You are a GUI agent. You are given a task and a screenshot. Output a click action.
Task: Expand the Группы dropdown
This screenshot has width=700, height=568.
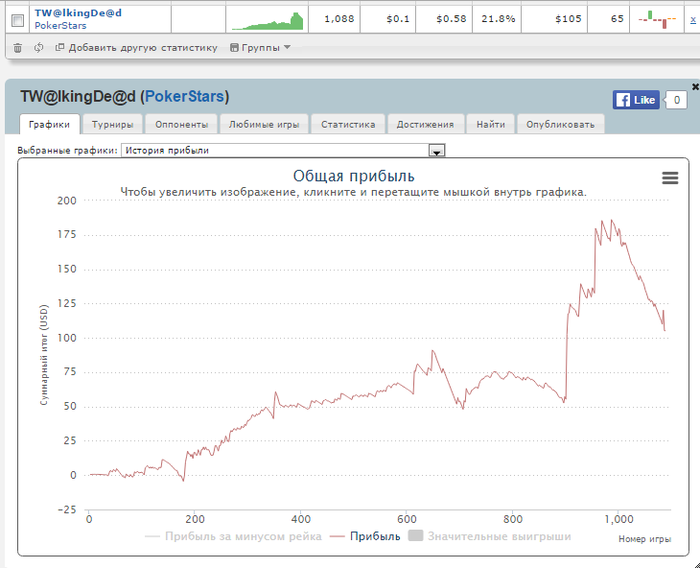tap(260, 48)
